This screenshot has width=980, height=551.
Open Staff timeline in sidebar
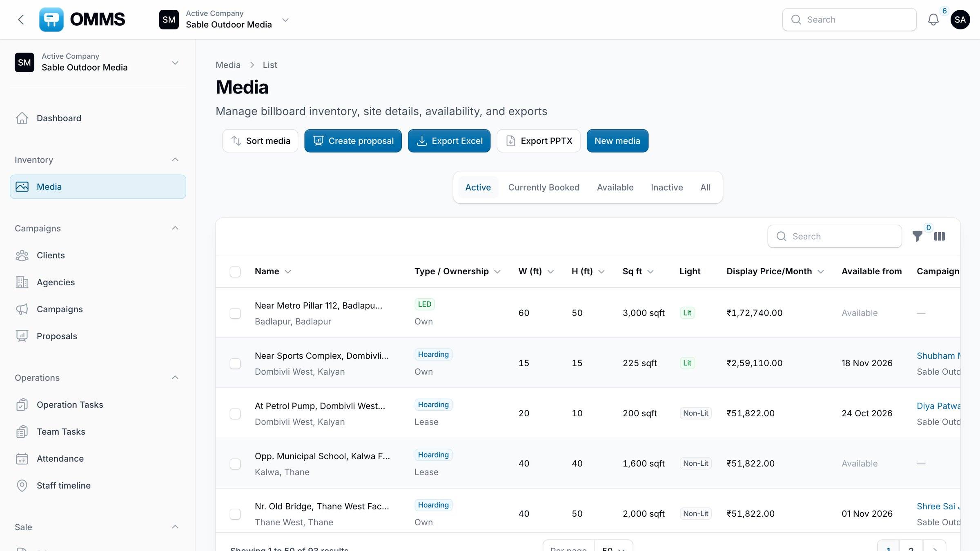click(98, 486)
